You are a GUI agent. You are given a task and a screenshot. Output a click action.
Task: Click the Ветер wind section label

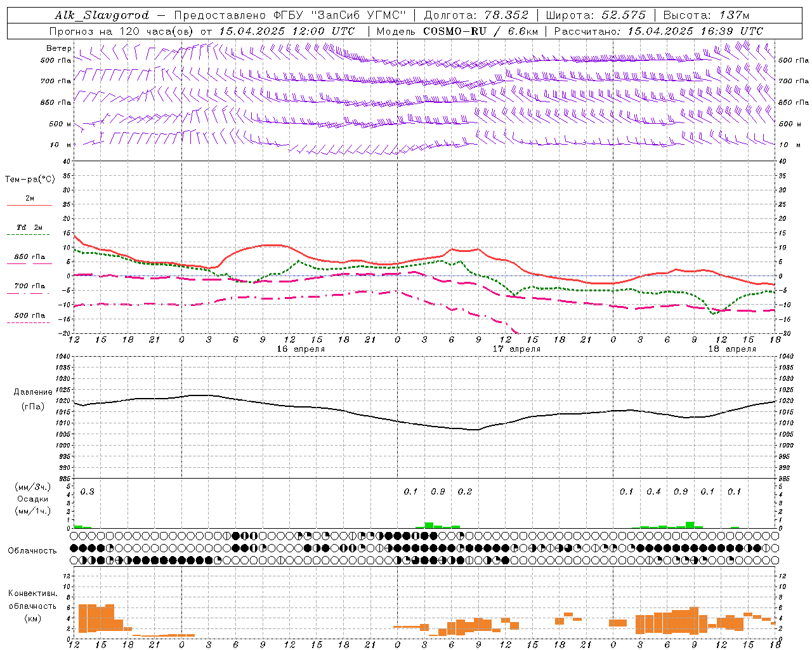[x=58, y=48]
